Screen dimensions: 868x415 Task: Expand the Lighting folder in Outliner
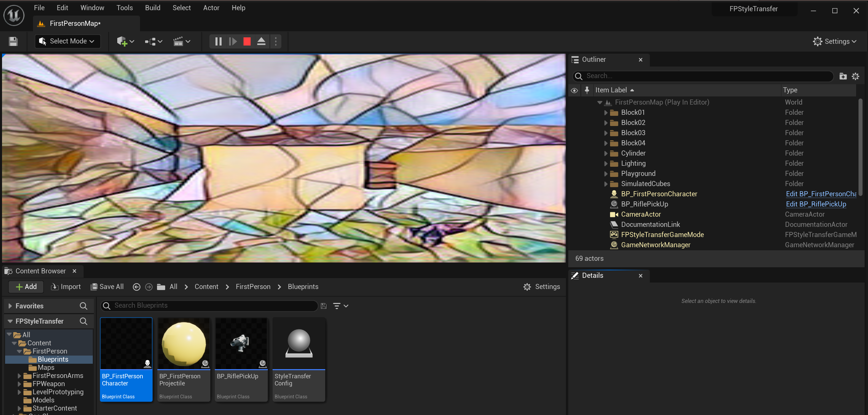point(606,163)
